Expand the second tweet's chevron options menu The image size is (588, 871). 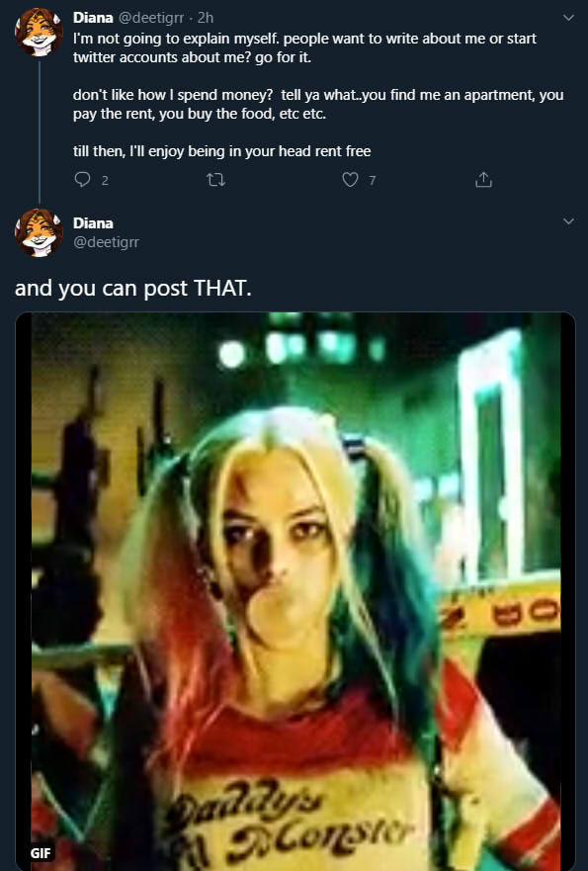pos(568,221)
